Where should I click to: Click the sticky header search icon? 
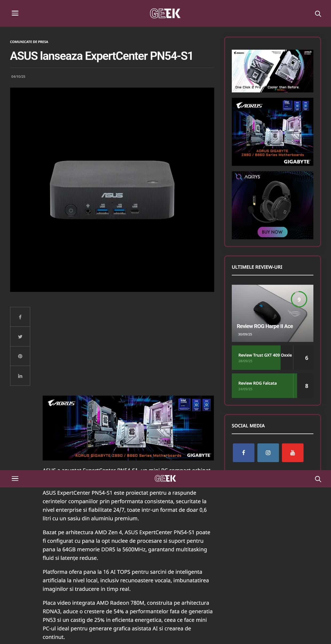point(318,479)
